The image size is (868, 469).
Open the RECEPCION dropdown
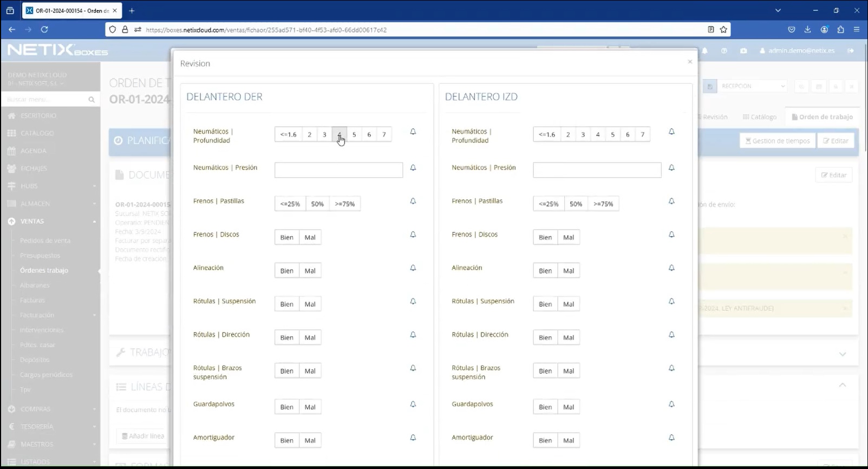pyautogui.click(x=752, y=86)
